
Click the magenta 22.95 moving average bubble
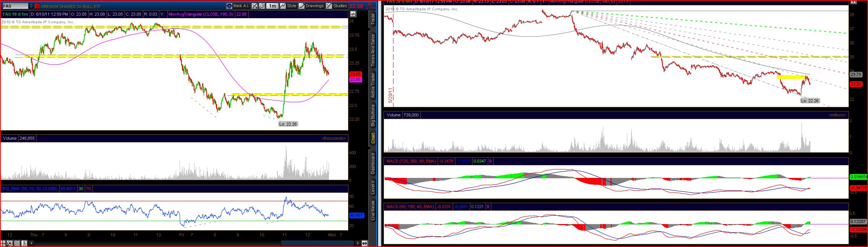tap(355, 79)
